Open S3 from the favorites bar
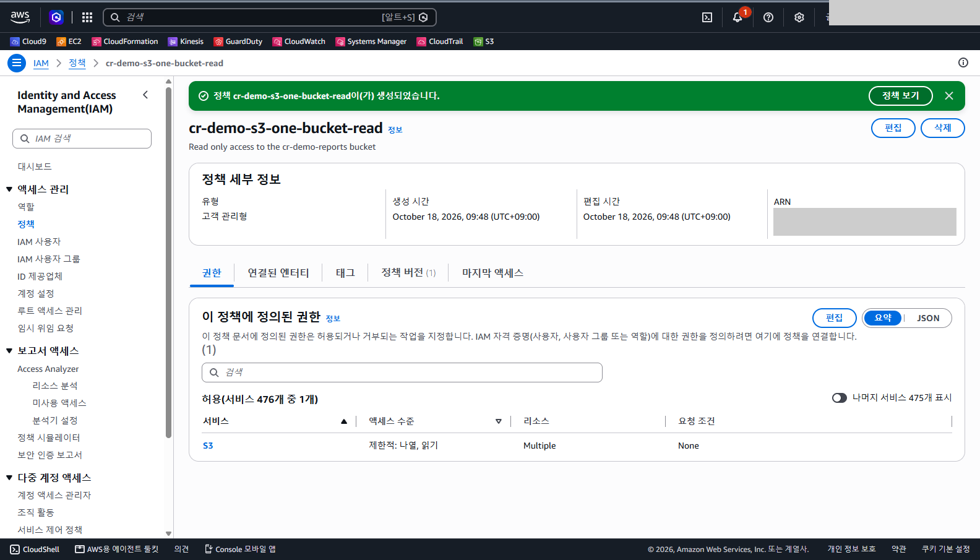Screen dimensions: 980x560 pyautogui.click(x=484, y=41)
